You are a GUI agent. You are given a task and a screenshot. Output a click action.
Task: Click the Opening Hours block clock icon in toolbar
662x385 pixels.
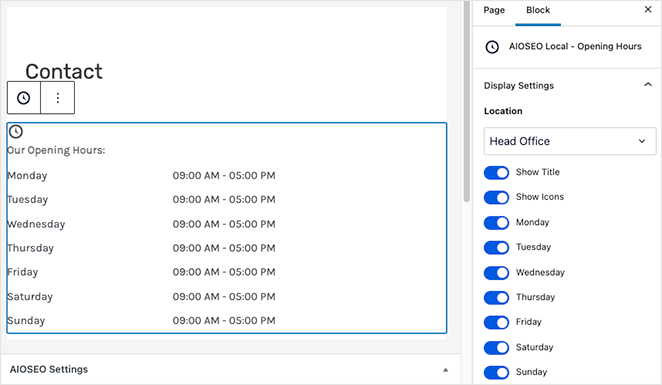(24, 98)
